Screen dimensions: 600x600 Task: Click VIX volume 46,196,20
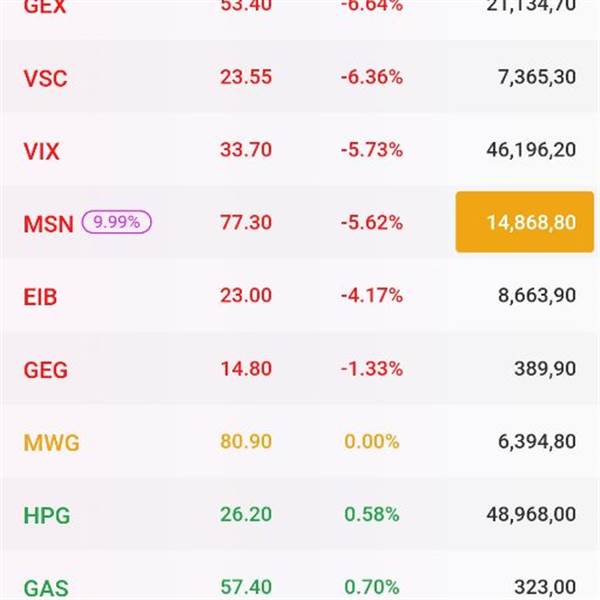[523, 150]
